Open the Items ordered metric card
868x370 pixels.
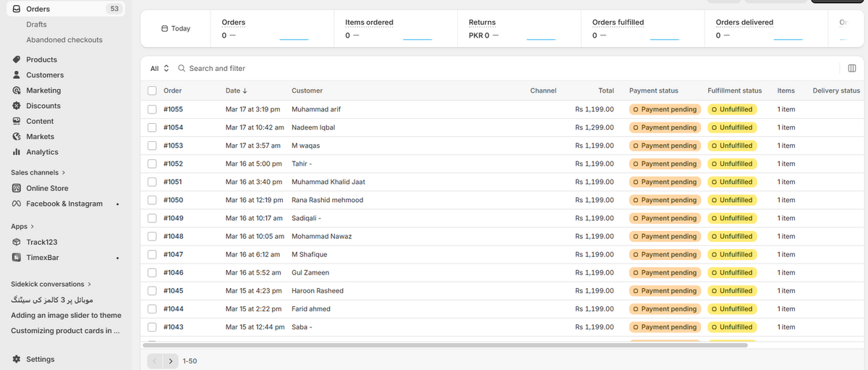[x=395, y=28]
